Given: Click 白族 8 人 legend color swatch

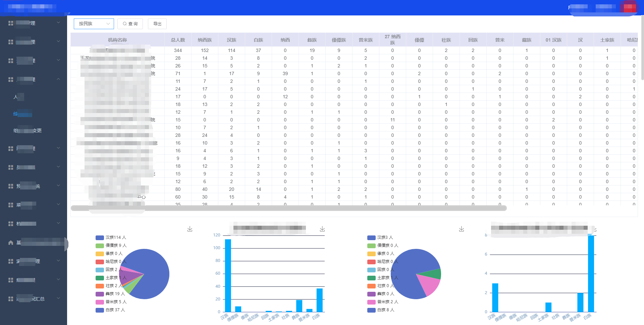Looking at the screenshot, I should click(x=371, y=310).
